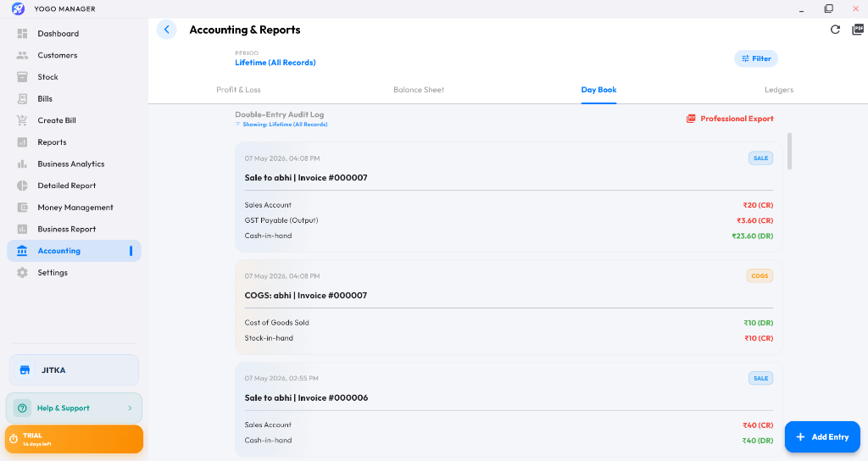Select the Accounting bank icon
The width and height of the screenshot is (868, 461).
pos(22,251)
